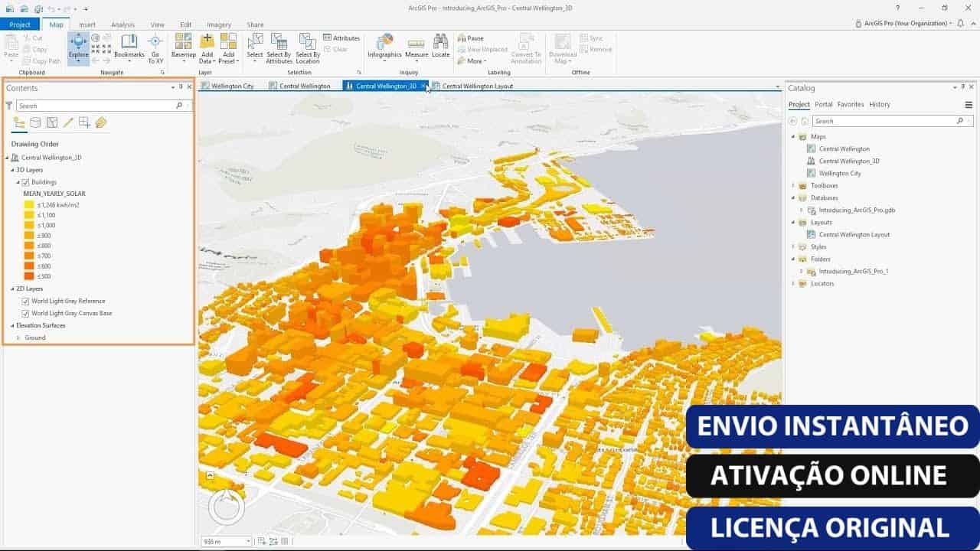Select Central Wellington Layout in Catalog
The height and width of the screenshot is (551, 980).
point(854,234)
